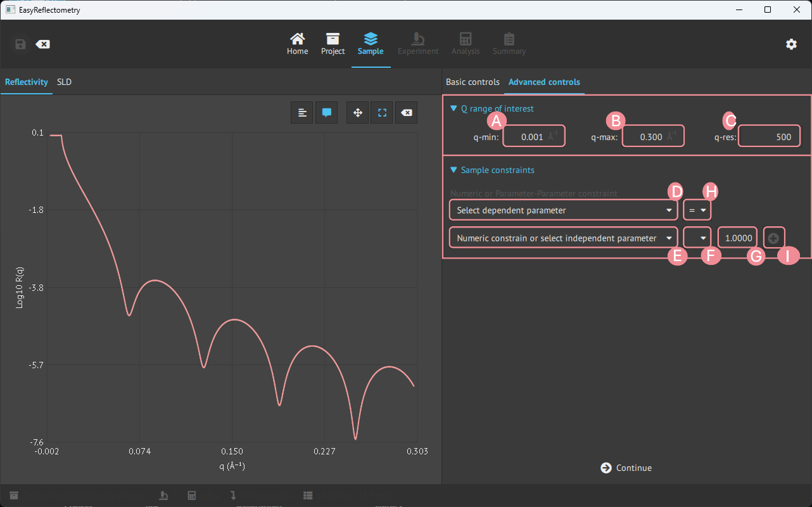
Task: Toggle box zoom on the chart
Action: [382, 113]
